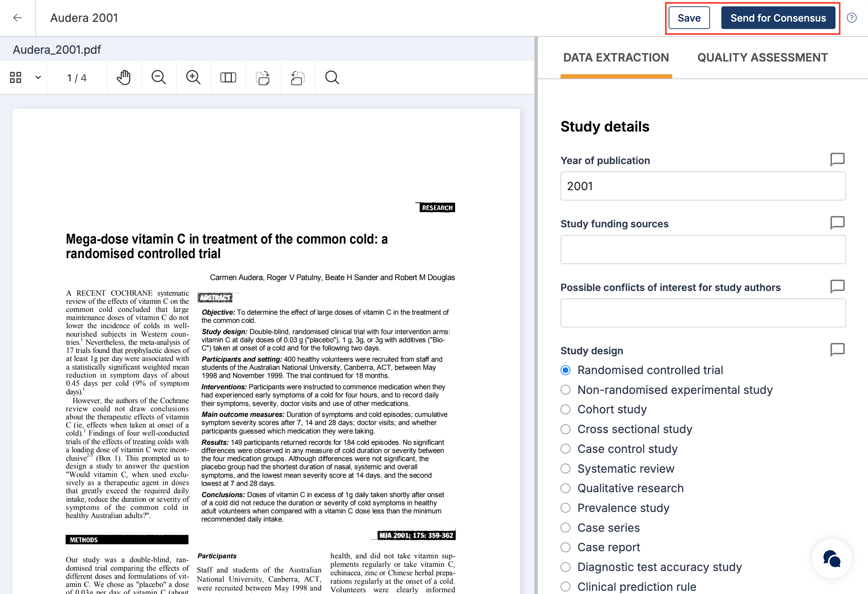Select Case report option
Image resolution: width=868 pixels, height=594 pixels.
click(x=565, y=547)
